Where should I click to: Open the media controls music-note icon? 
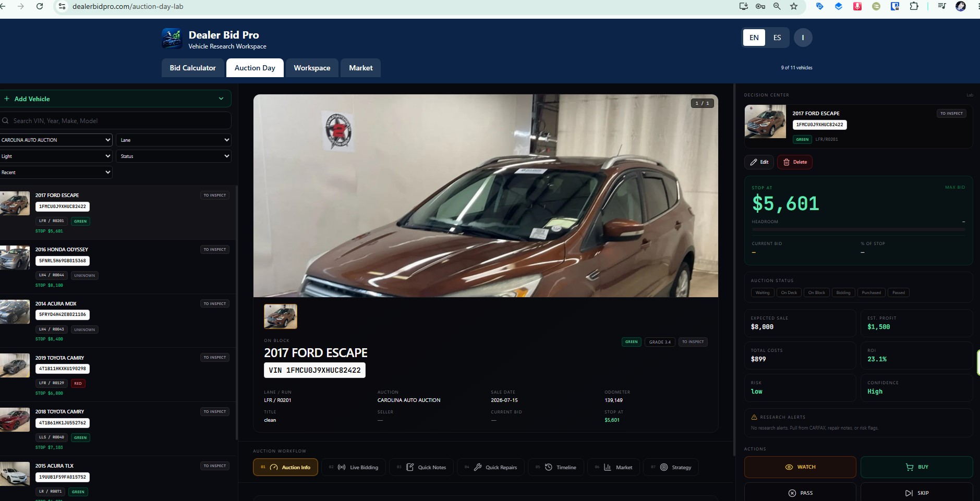tap(942, 6)
